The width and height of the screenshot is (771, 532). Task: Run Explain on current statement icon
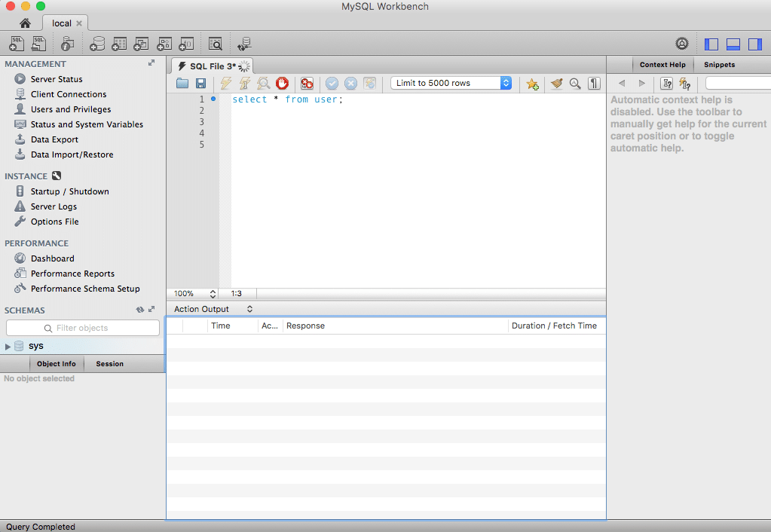coord(264,83)
